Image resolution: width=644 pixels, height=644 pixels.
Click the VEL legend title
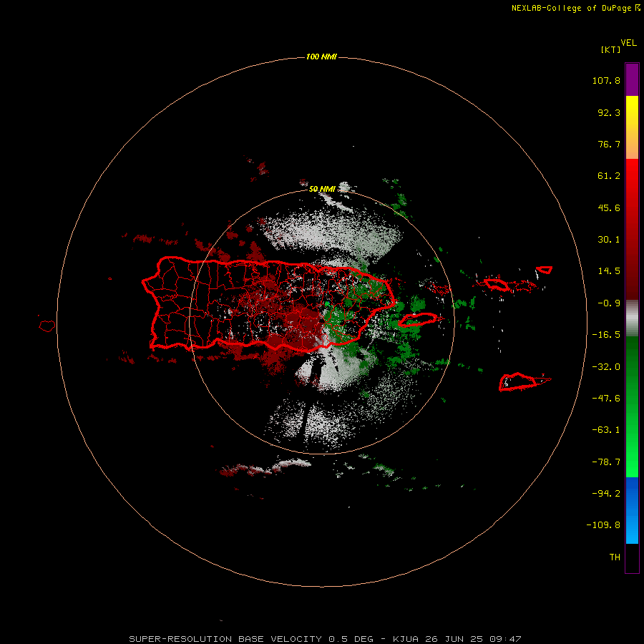(x=628, y=43)
